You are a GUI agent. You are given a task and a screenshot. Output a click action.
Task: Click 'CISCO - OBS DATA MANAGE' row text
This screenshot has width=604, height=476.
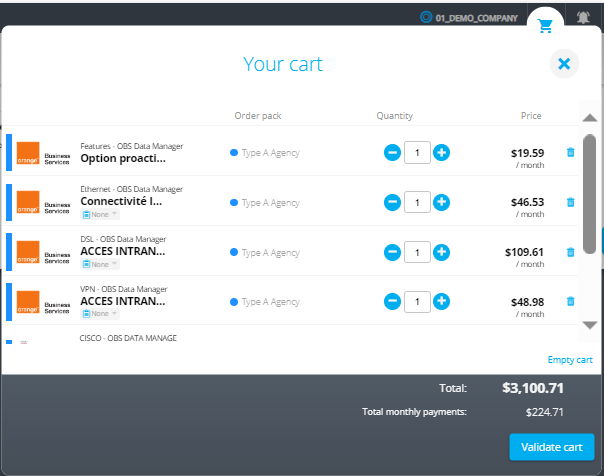128,338
